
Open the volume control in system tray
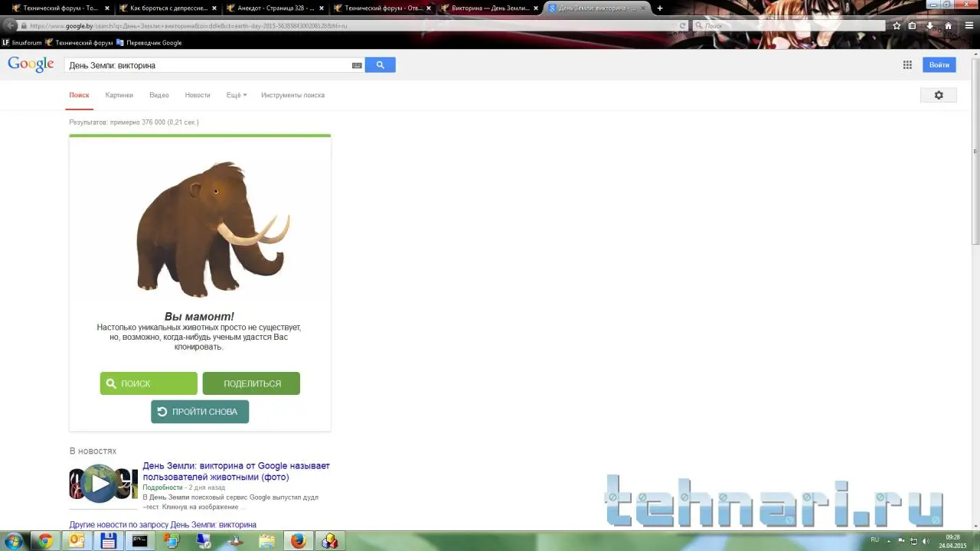926,541
